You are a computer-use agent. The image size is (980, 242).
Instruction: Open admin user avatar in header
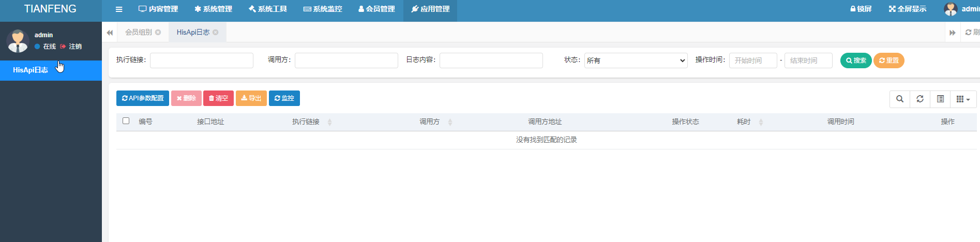tap(951, 9)
